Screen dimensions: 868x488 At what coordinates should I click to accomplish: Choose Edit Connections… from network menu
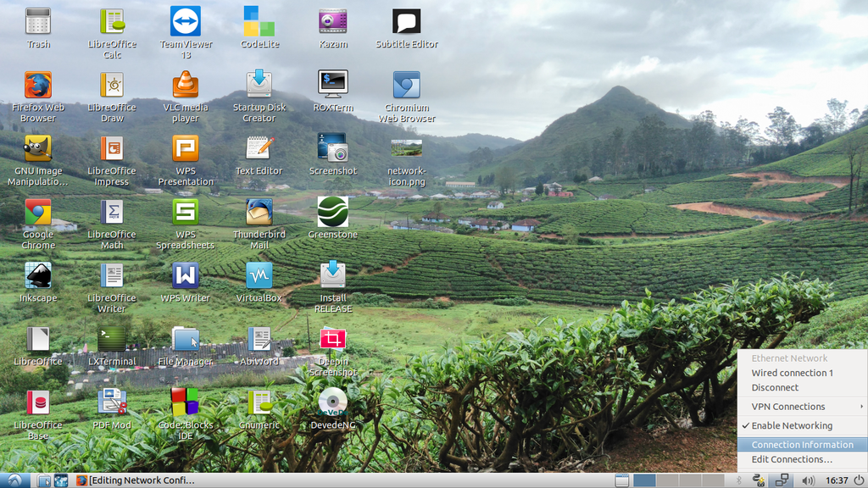(792, 460)
